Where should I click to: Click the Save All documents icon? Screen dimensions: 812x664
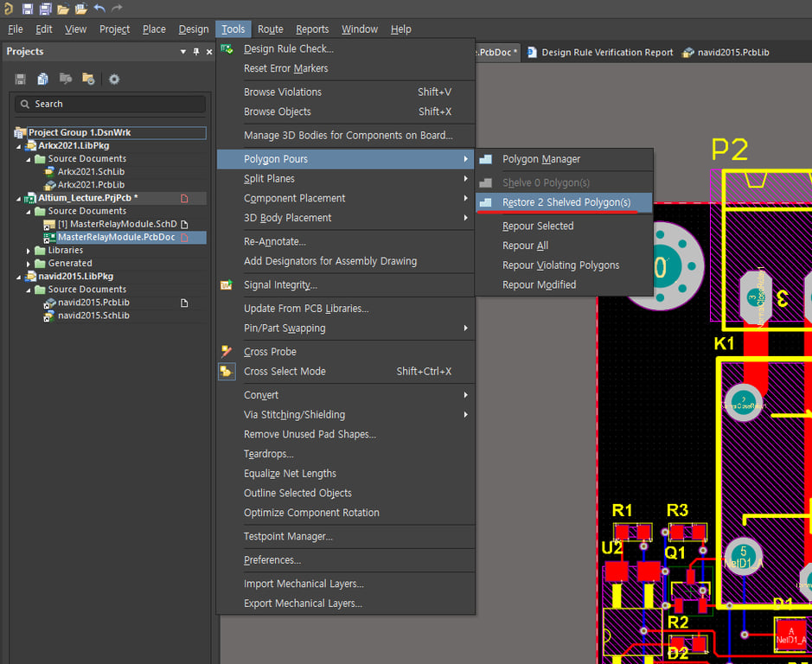coord(44,9)
